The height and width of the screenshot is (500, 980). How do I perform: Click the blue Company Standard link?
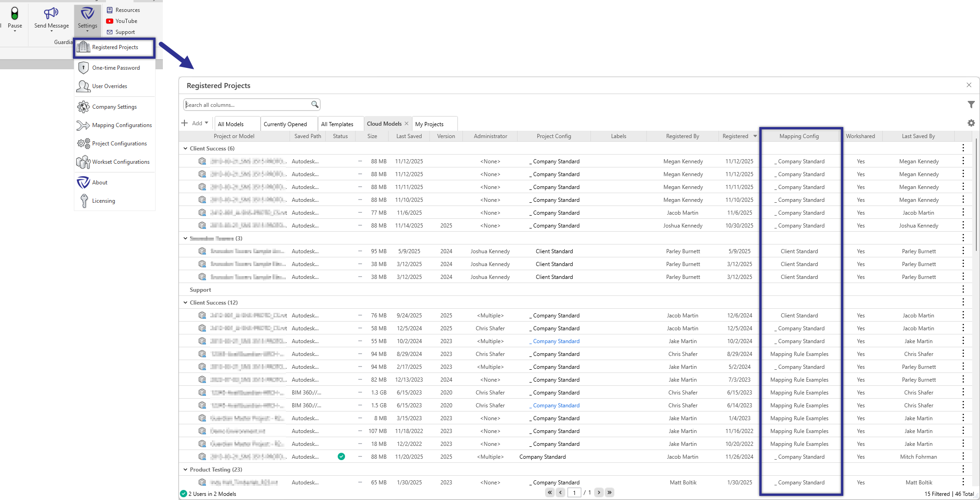(556, 341)
